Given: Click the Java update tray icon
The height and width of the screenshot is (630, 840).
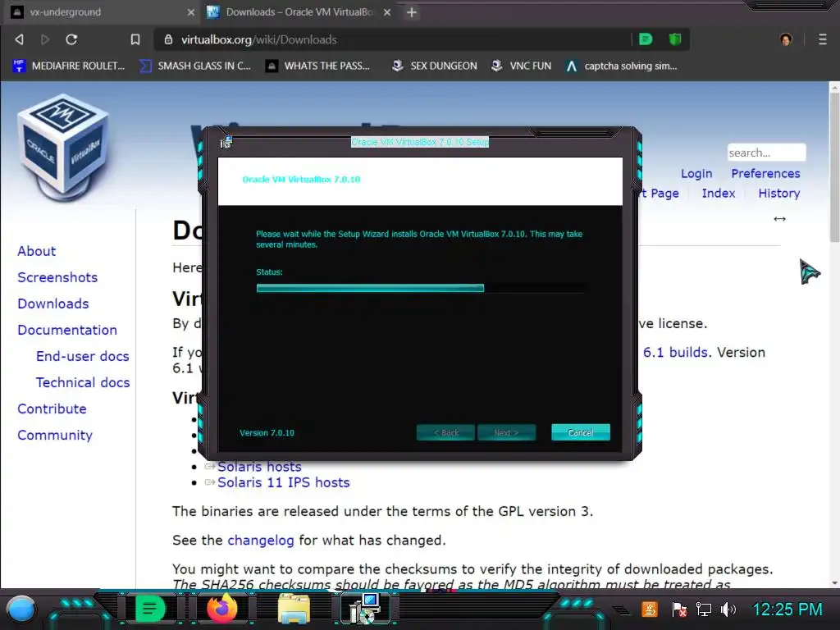Looking at the screenshot, I should click(650, 609).
